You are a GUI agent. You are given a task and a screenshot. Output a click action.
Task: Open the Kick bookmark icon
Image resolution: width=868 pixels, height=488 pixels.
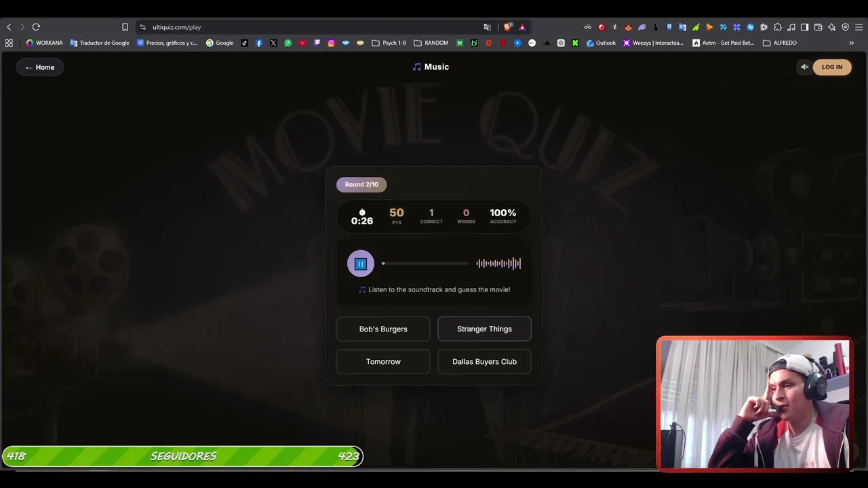coord(575,43)
